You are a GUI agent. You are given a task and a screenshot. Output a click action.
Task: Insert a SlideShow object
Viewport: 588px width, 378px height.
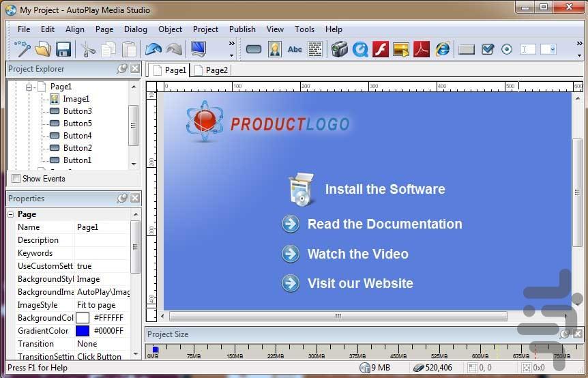[x=401, y=49]
